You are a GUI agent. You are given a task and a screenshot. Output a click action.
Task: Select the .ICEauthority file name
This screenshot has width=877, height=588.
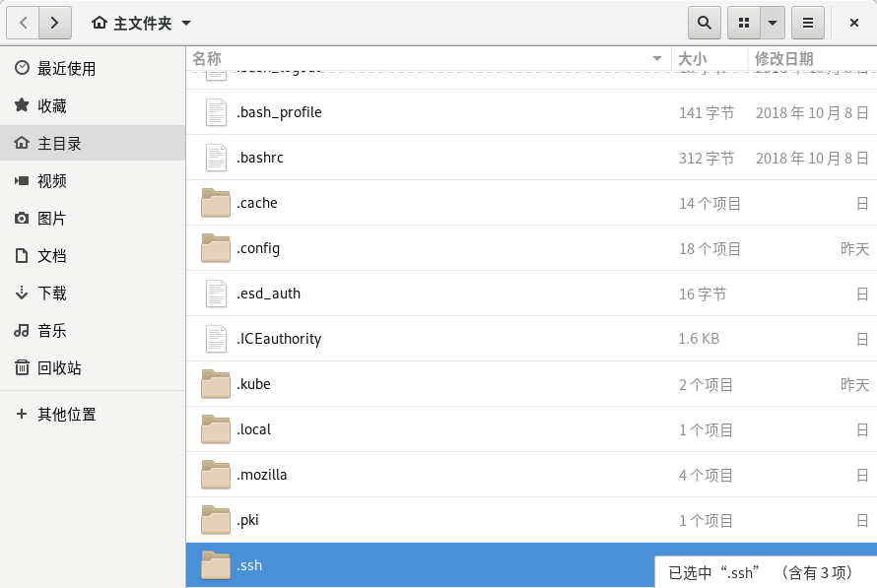279,339
